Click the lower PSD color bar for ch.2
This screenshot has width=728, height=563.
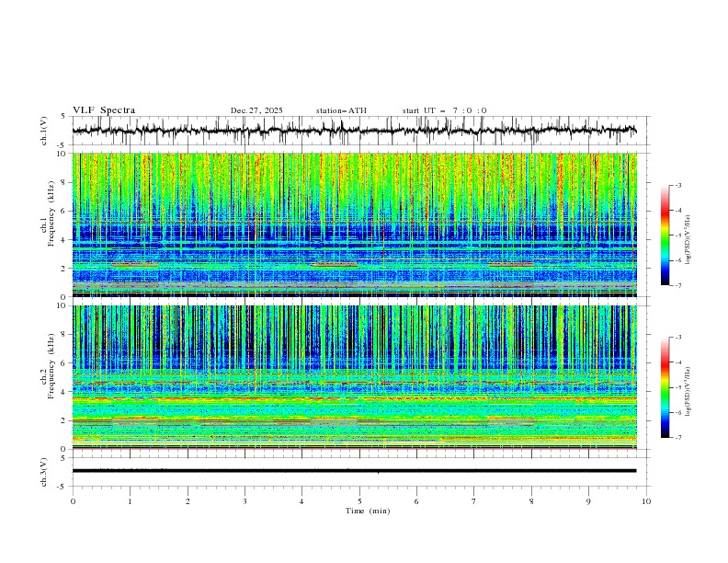click(x=665, y=387)
